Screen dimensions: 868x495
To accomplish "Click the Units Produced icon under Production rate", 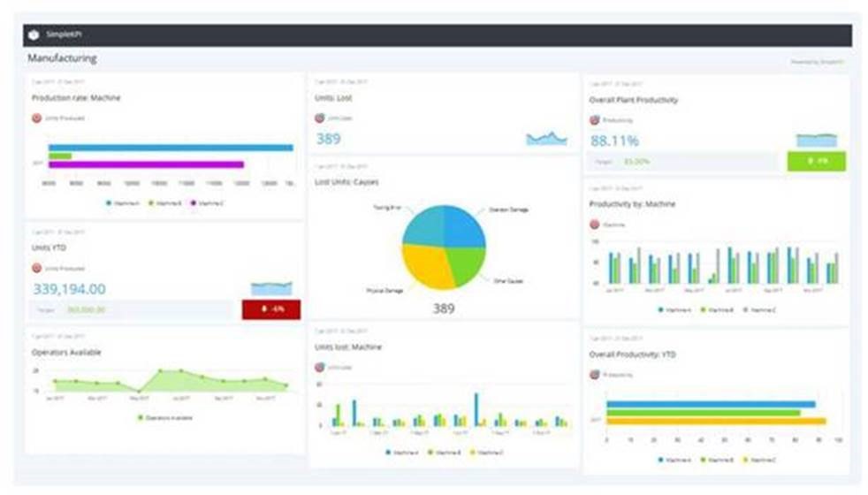I will point(36,118).
